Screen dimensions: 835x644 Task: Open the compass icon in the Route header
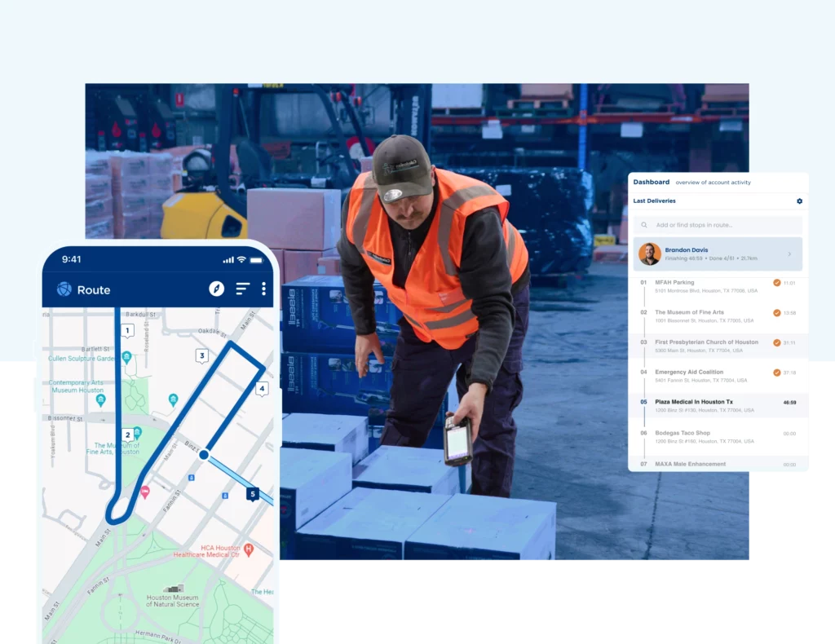click(x=216, y=288)
